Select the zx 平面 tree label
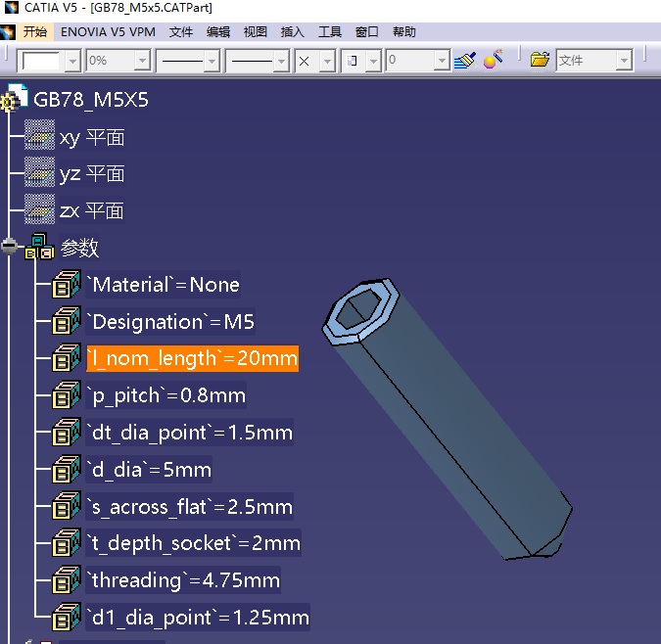The image size is (661, 644). tap(91, 210)
